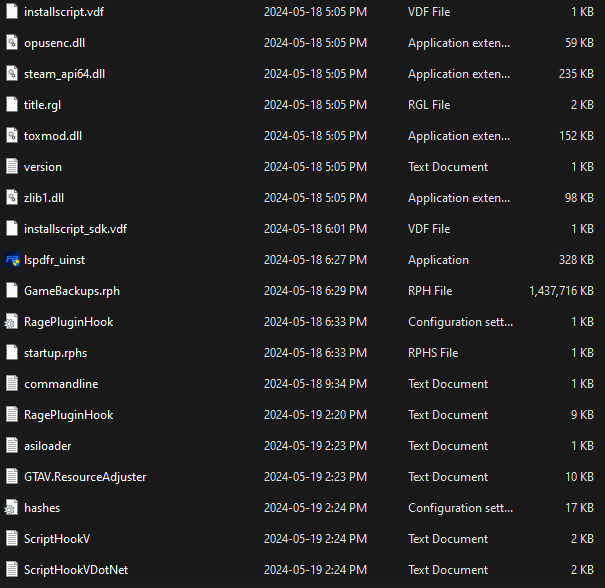Select the file named asiloader
The width and height of the screenshot is (605, 588).
coord(47,446)
